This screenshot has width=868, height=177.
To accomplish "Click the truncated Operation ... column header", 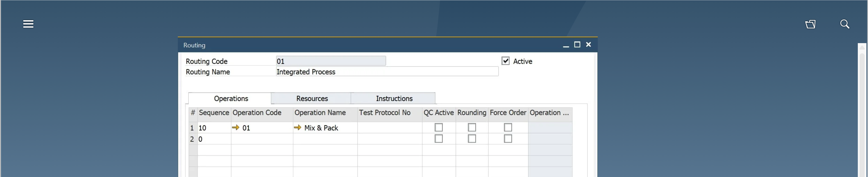I will tap(550, 113).
